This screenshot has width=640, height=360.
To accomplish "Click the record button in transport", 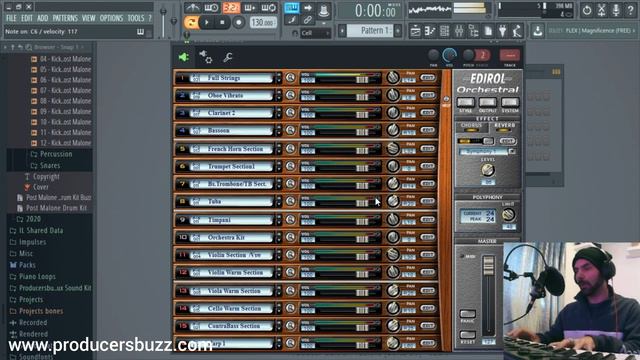I will tap(238, 22).
